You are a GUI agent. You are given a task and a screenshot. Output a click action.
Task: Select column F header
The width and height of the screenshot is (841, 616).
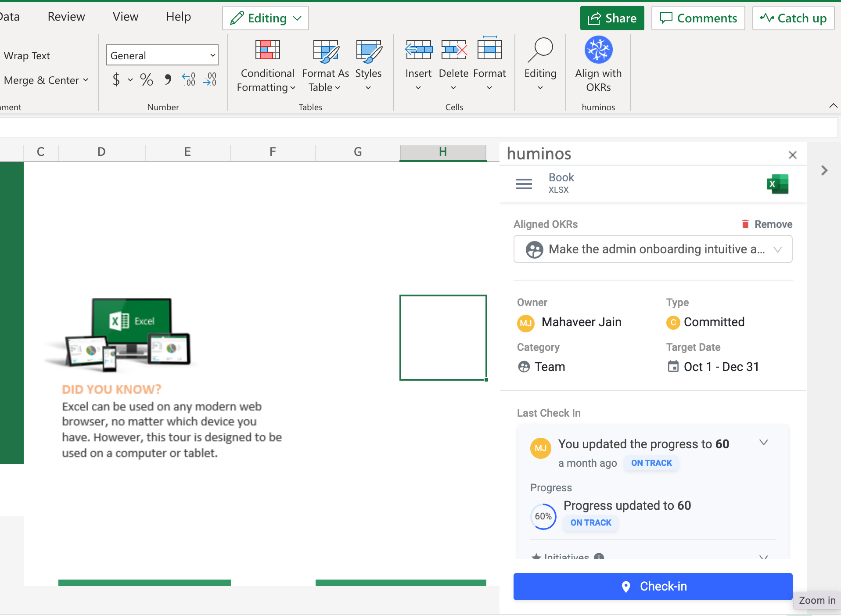(273, 152)
